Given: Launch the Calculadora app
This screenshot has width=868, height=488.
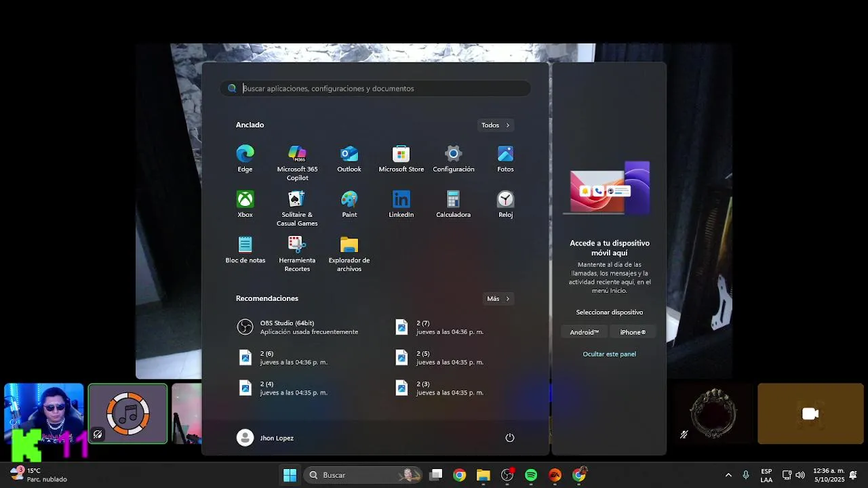Looking at the screenshot, I should pyautogui.click(x=453, y=205).
